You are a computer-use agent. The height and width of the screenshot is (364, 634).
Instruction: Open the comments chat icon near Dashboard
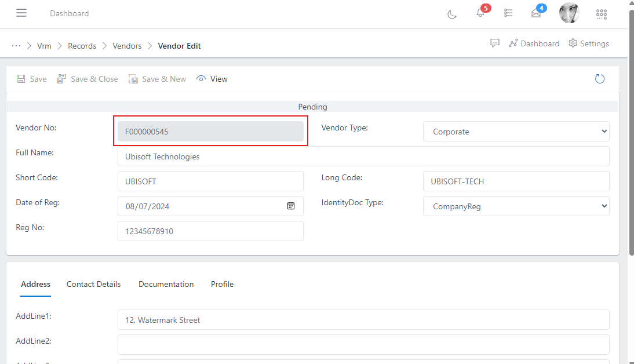tap(495, 43)
